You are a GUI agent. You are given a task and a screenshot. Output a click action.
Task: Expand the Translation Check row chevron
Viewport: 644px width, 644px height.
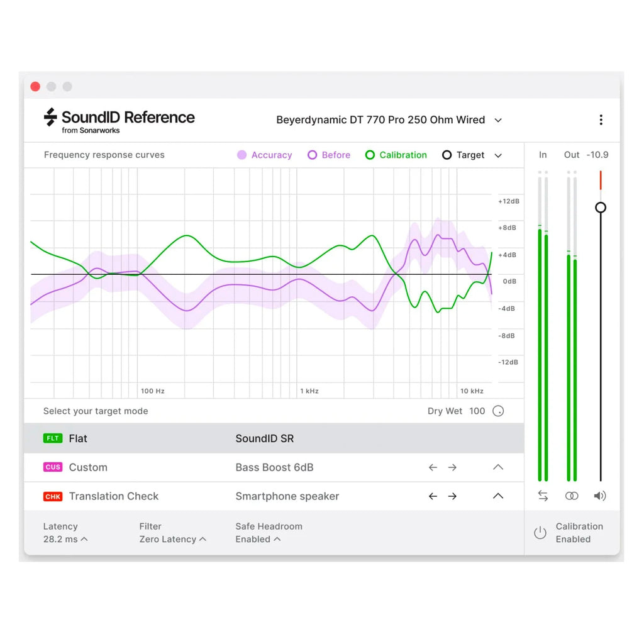(498, 496)
